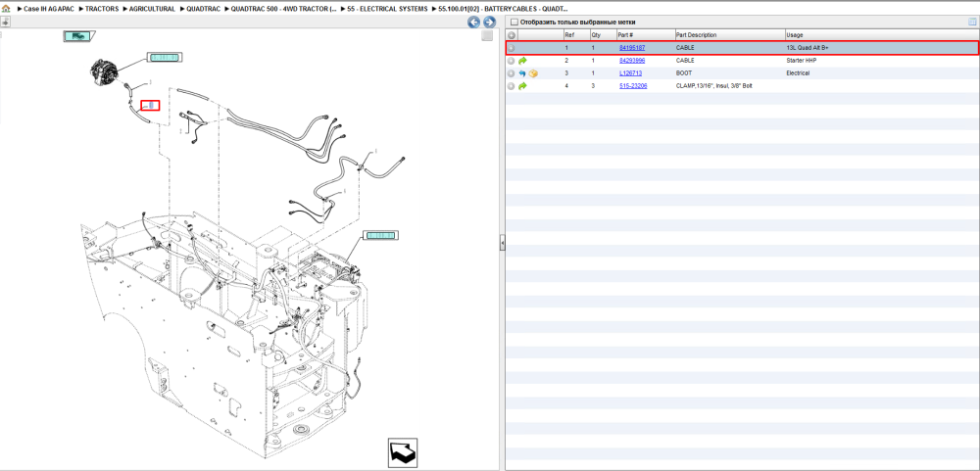Go to the home page icon

tap(6, 10)
